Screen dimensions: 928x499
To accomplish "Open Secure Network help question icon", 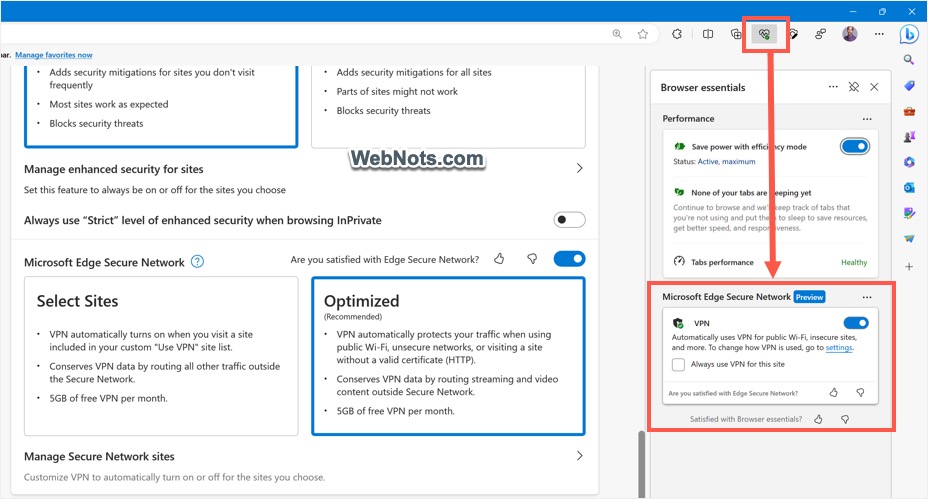I will 198,262.
